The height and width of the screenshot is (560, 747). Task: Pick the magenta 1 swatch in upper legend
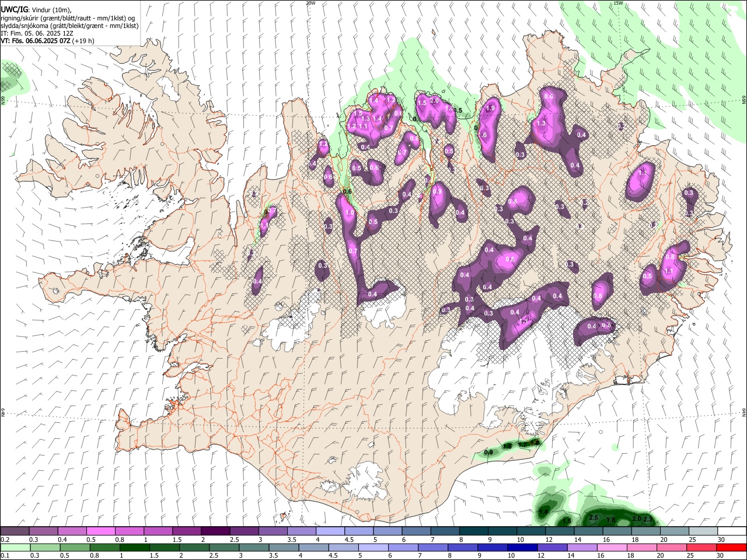pos(158,531)
